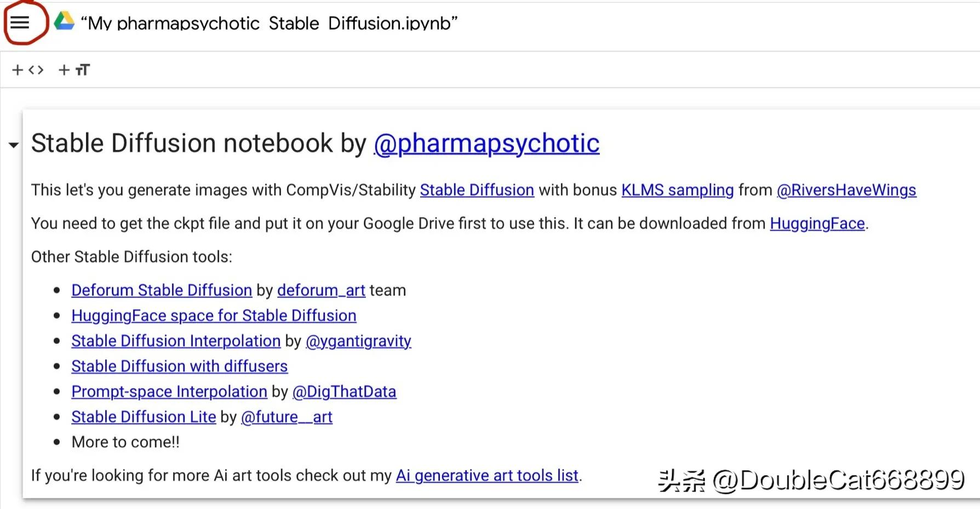Click the deforum_art team link
The height and width of the screenshot is (509, 980).
click(x=321, y=290)
